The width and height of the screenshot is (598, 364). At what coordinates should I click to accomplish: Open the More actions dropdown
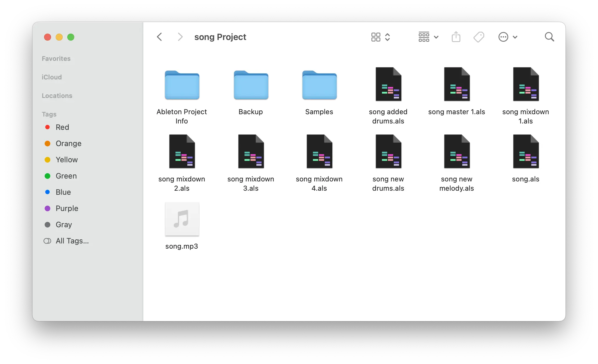coord(504,37)
